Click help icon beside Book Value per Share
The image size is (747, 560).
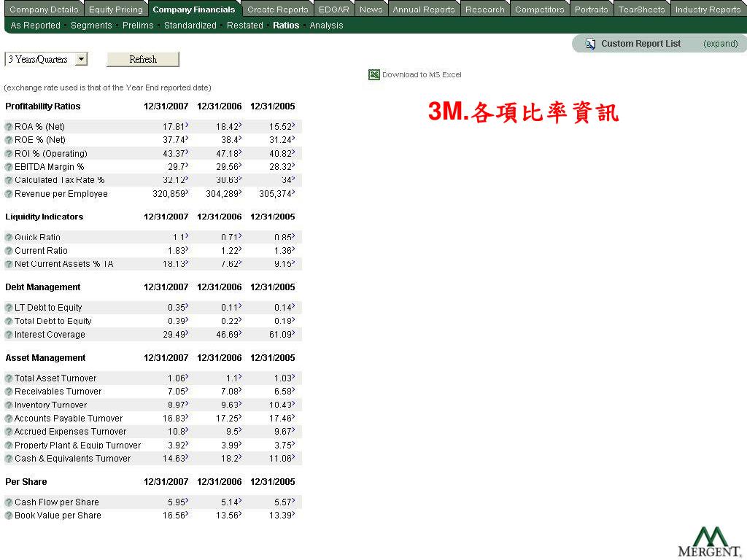[x=9, y=516]
